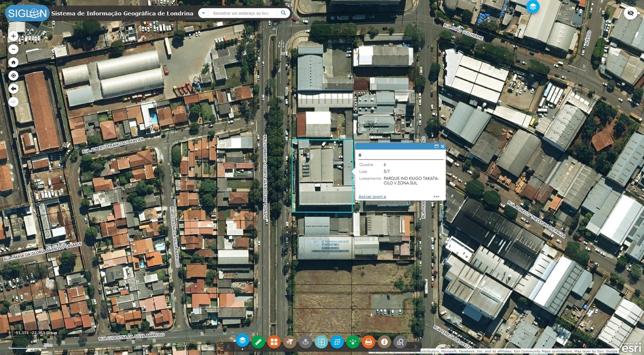Toggle the hidden-eye visibility button top right
Image resolution: width=644 pixels, height=355 pixels.
click(631, 13)
